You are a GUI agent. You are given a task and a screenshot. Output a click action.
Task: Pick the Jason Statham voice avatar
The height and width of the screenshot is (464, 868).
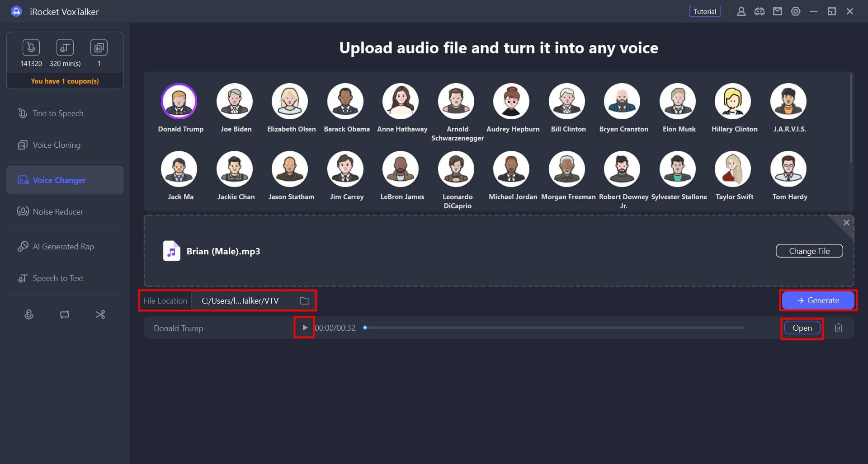pyautogui.click(x=290, y=169)
